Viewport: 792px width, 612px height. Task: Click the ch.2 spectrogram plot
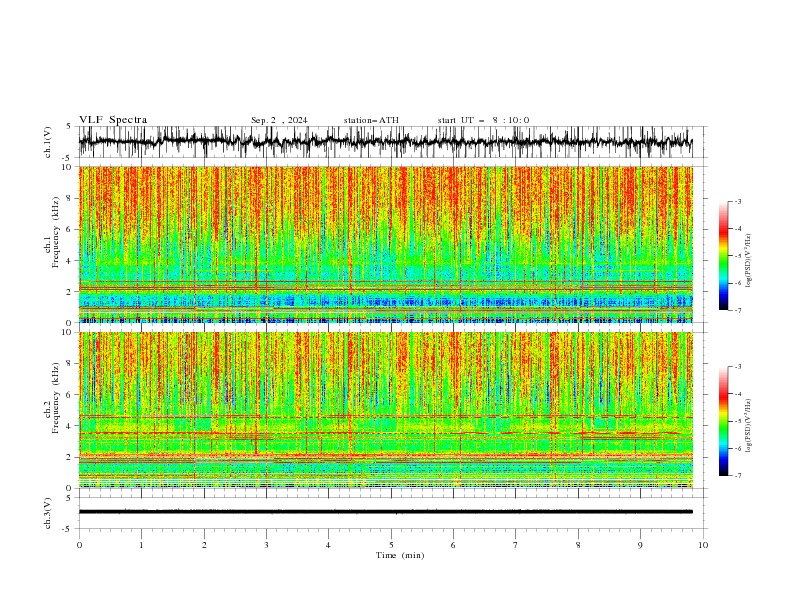pos(386,410)
